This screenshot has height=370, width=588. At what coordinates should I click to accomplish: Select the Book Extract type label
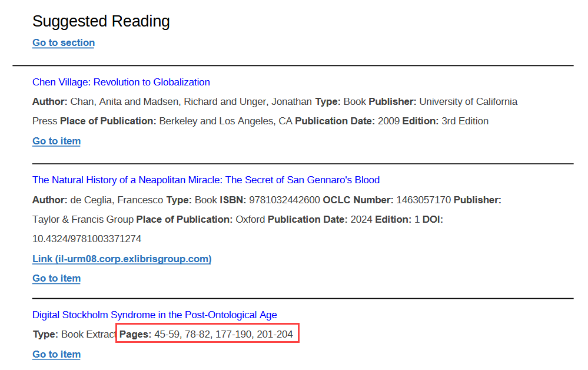pos(88,333)
